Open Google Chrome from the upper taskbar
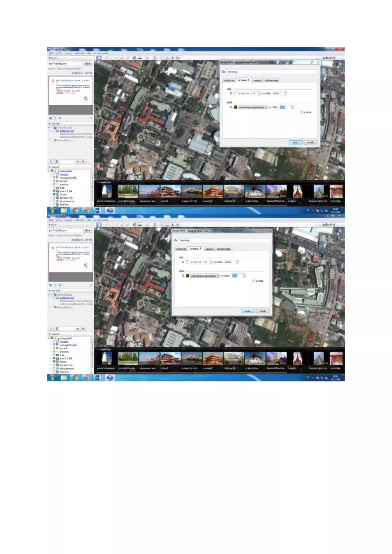This screenshot has width=392, height=554. click(x=75, y=210)
